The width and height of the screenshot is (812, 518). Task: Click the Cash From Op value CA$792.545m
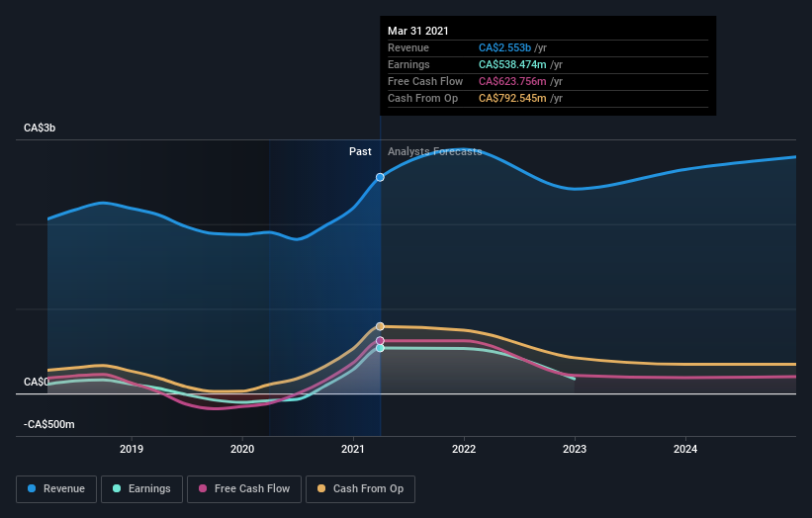(512, 98)
